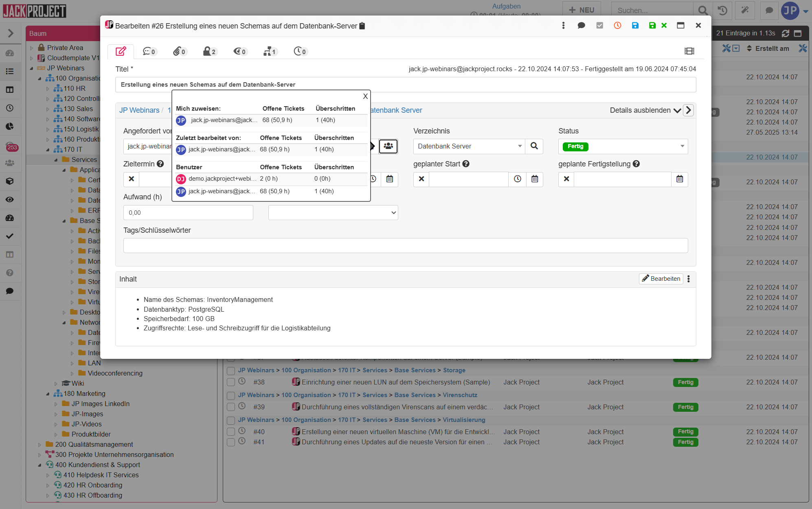
Task: Click the Suchen search field
Action: pyautogui.click(x=652, y=11)
